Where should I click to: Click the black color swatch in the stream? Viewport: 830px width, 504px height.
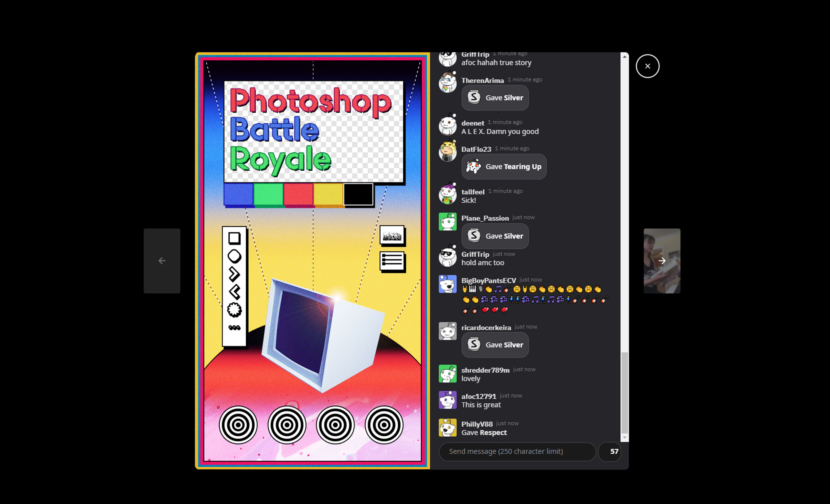pos(358,194)
